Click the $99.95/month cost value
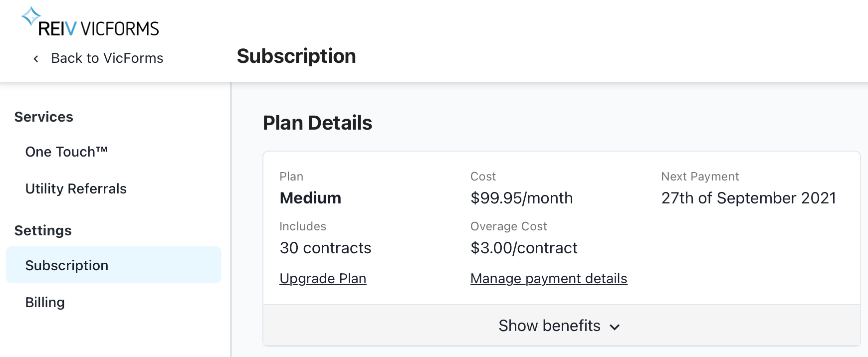This screenshot has width=868, height=357. point(521,198)
